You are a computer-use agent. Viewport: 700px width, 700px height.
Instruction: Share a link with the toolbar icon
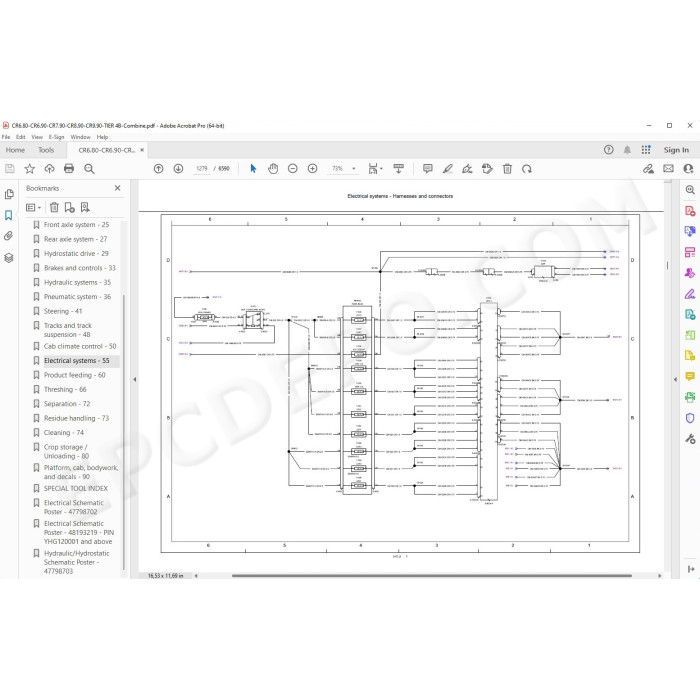click(648, 169)
